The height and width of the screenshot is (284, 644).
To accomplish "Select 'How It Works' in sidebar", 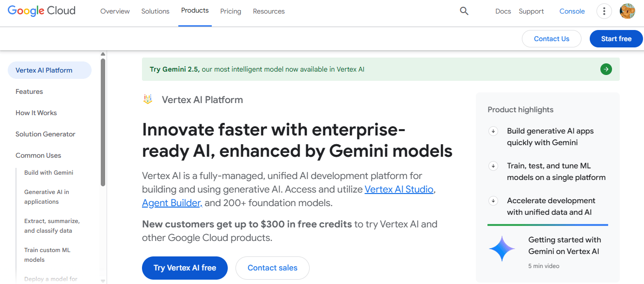I will click(36, 113).
